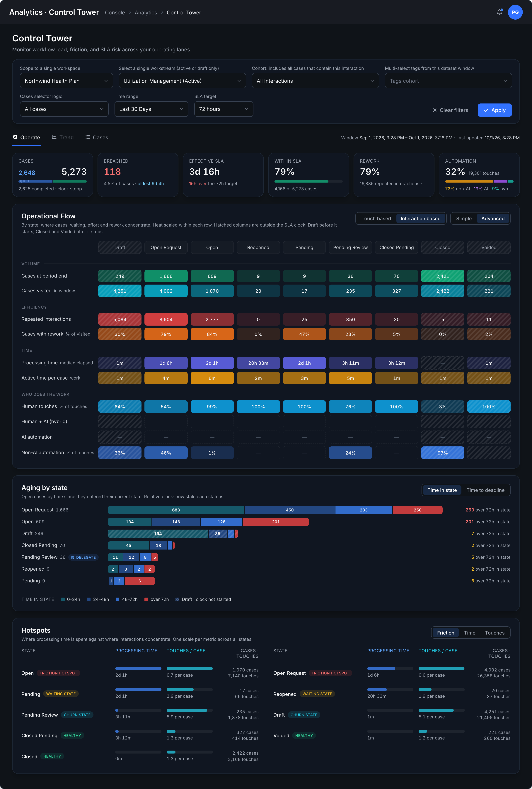Open the PG user avatar menu
The width and height of the screenshot is (532, 789).
[x=515, y=12]
